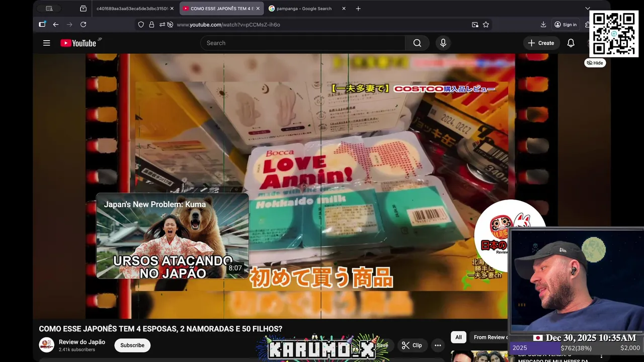644x362 pixels.
Task: Open picture-in-picture icon in address bar
Action: click(x=475, y=25)
